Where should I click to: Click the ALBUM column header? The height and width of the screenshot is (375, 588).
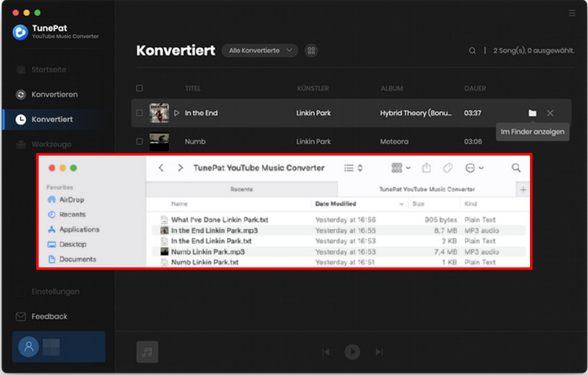click(392, 88)
